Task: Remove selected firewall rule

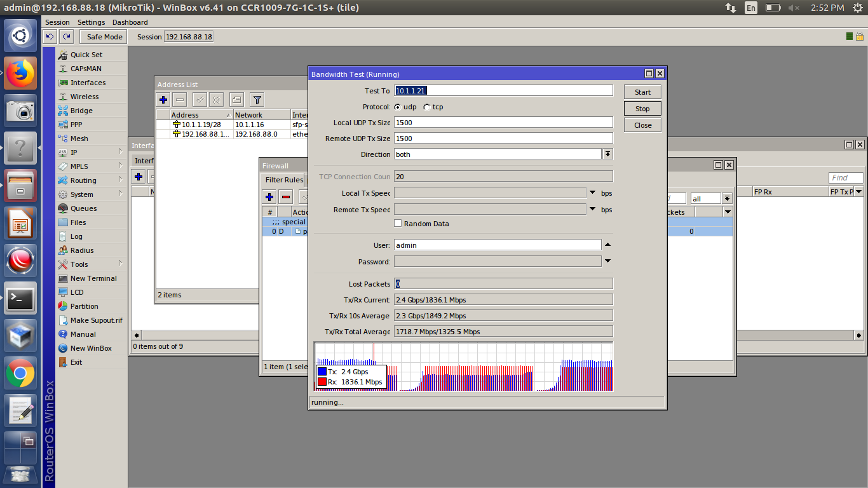Action: pos(286,197)
